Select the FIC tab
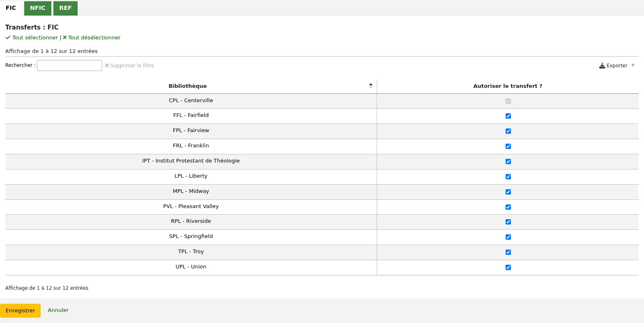The width and height of the screenshot is (644, 323). pyautogui.click(x=11, y=8)
